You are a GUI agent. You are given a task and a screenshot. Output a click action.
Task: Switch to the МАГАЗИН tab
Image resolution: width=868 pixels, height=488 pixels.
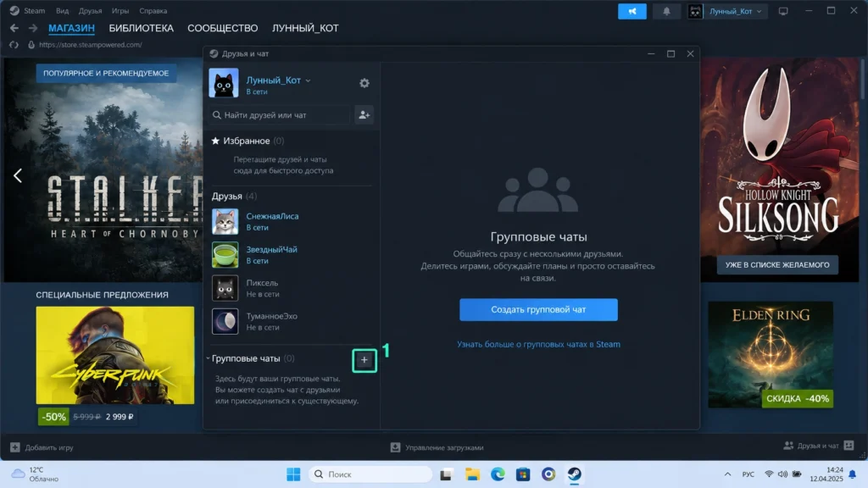71,28
